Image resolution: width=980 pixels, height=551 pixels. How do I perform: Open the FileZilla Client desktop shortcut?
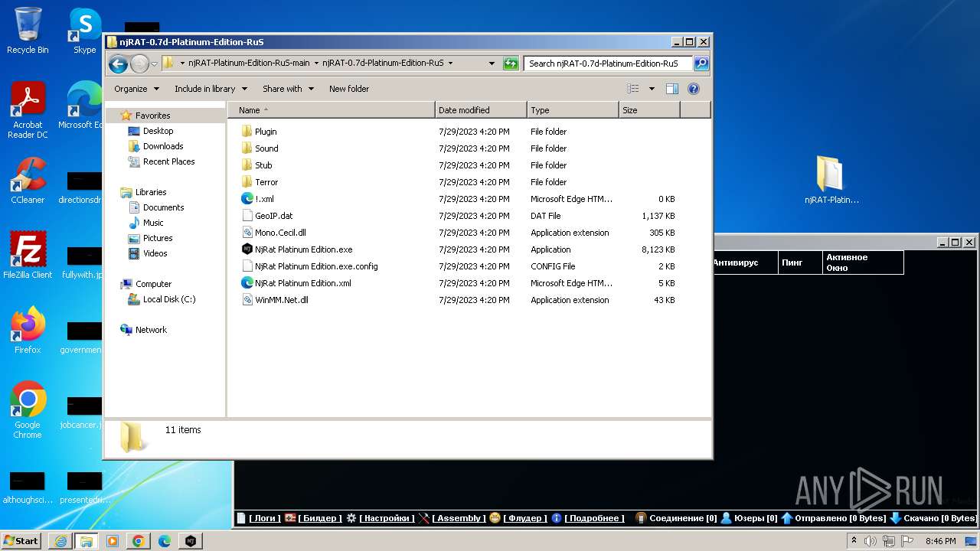[28, 256]
